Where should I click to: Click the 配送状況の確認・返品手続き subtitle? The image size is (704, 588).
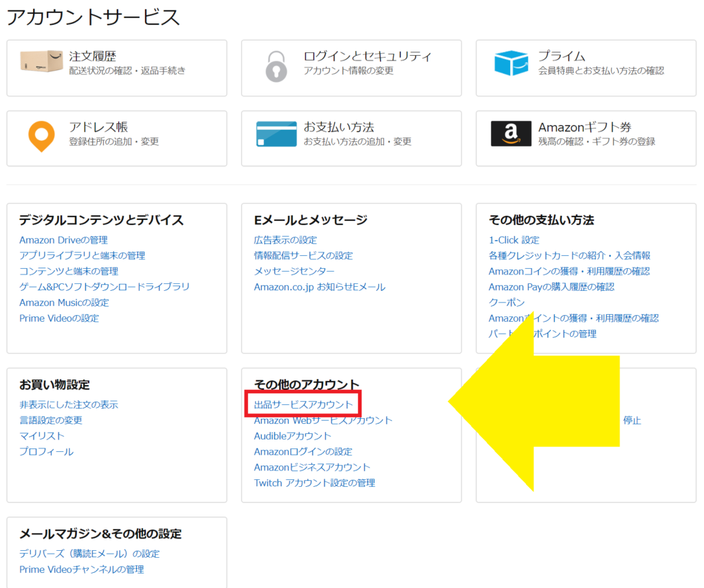[x=127, y=71]
